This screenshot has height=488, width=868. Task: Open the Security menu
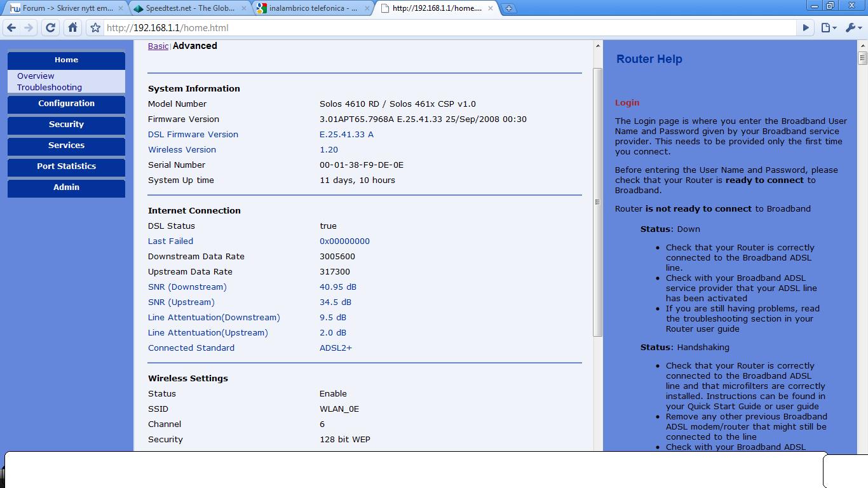(x=66, y=125)
